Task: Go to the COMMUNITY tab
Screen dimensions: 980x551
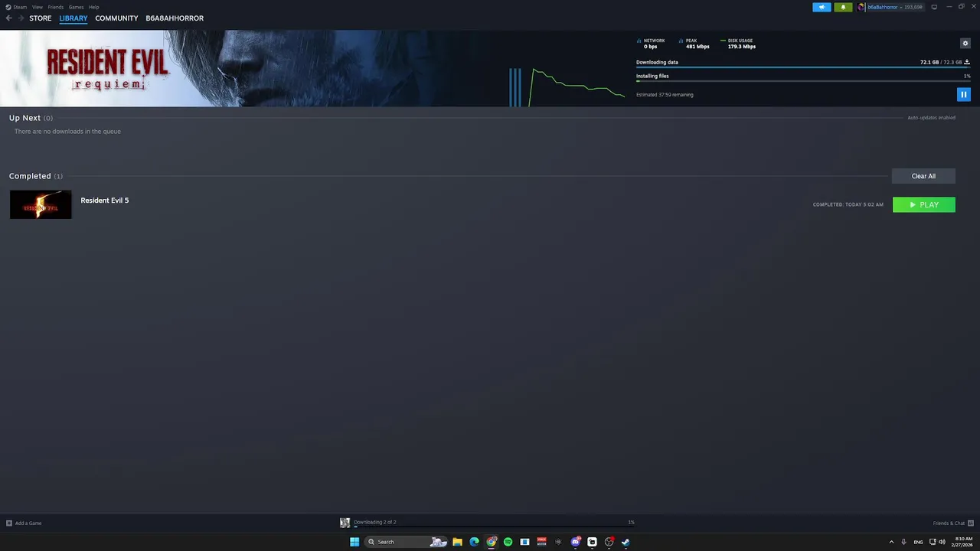Action: tap(116, 18)
